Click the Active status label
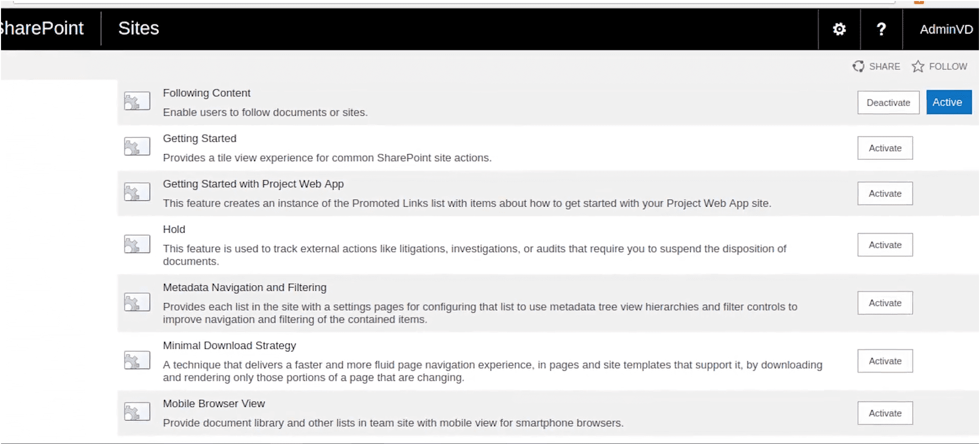The image size is (980, 444). coord(948,102)
